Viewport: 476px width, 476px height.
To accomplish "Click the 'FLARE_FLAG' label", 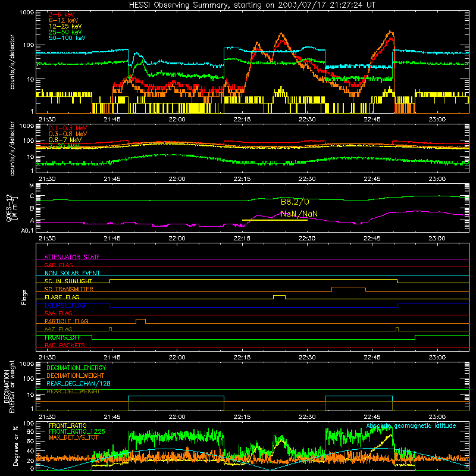I will click(62, 297).
